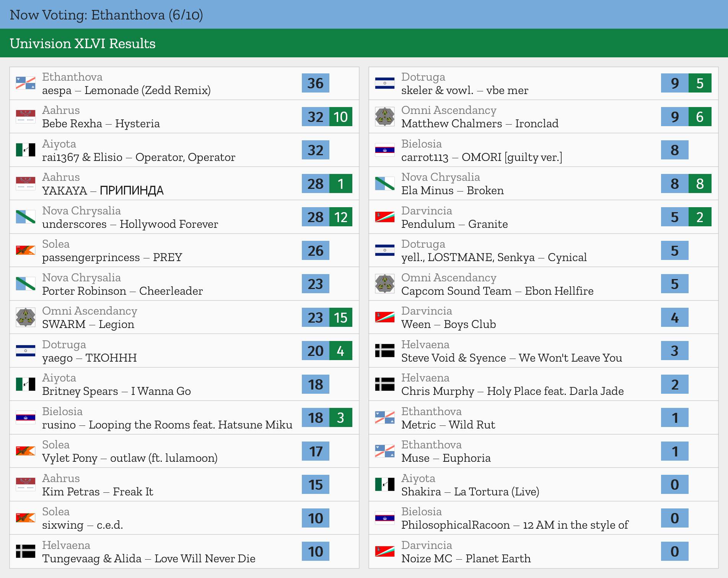Click the green 5 points for skeler & vowl. – vbe mer
The height and width of the screenshot is (578, 728).
pyautogui.click(x=700, y=83)
